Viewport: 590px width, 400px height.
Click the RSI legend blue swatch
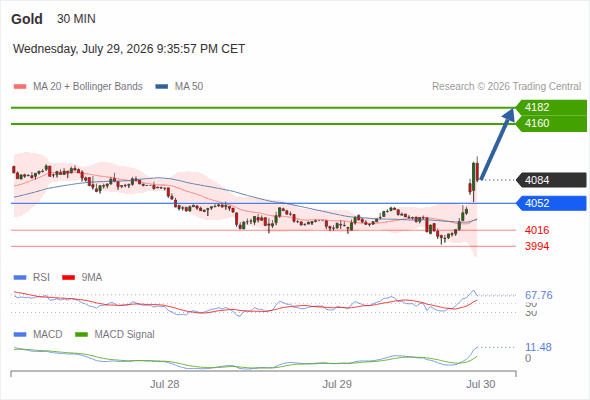(20, 278)
